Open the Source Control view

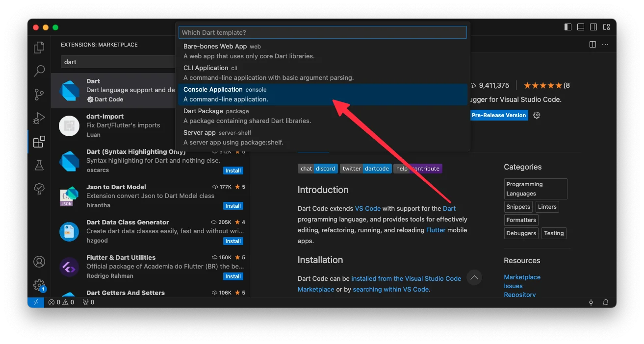tap(39, 95)
